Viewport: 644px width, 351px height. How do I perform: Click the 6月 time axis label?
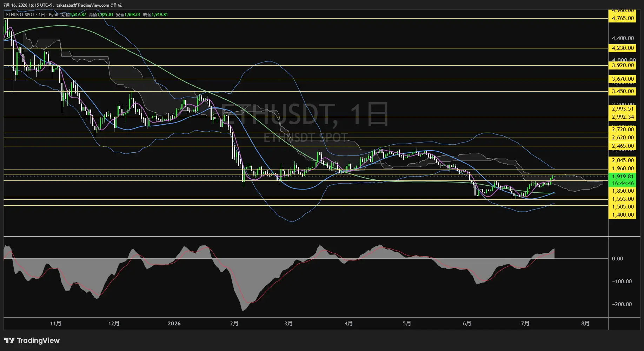[x=467, y=323]
